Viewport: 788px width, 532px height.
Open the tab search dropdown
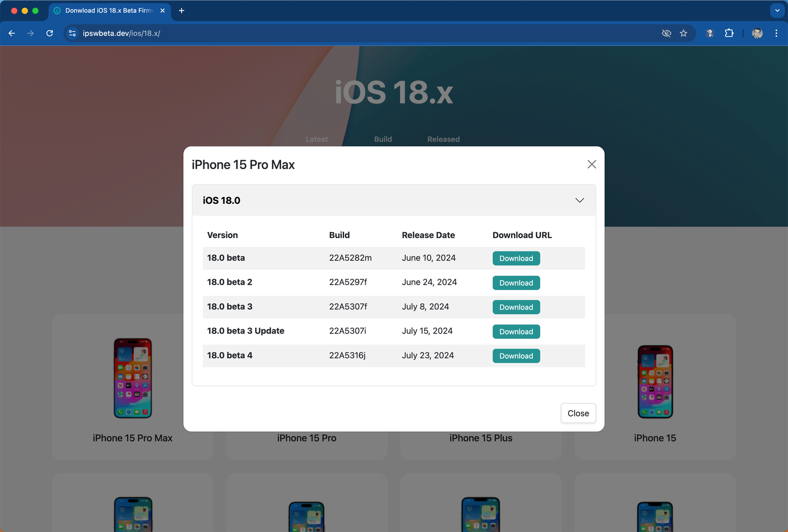pos(777,11)
